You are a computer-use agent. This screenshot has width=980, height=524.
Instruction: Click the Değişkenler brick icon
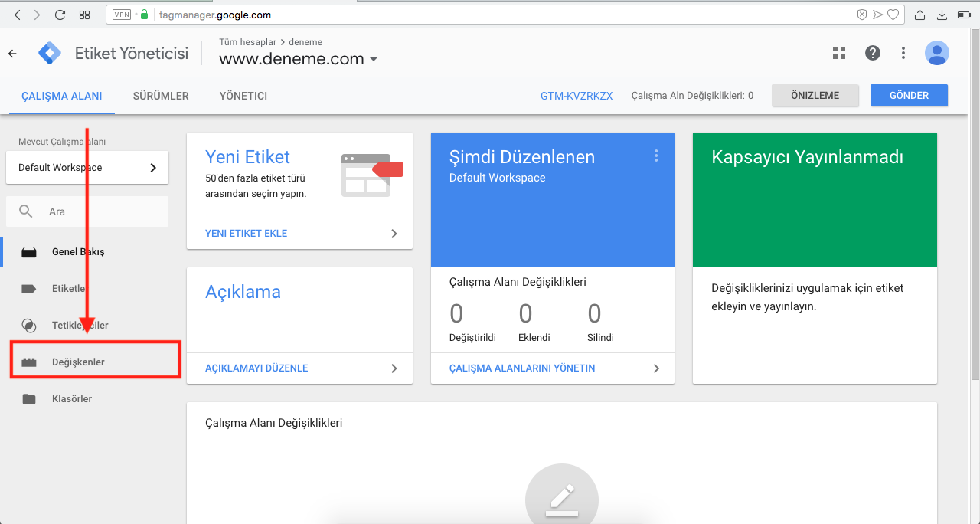point(29,362)
